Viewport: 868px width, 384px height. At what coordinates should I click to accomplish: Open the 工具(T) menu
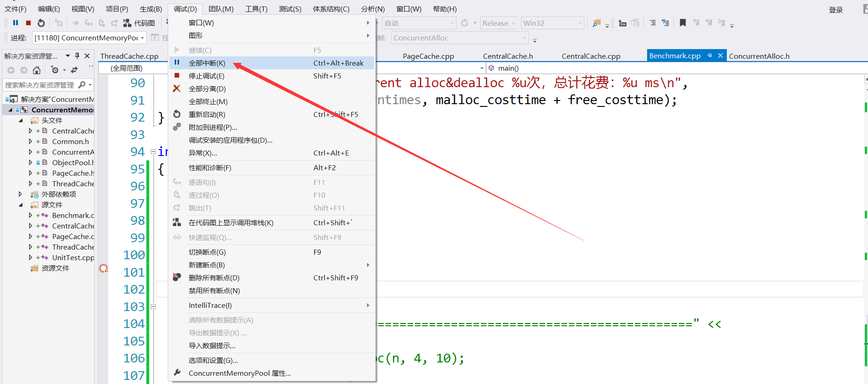coord(256,9)
